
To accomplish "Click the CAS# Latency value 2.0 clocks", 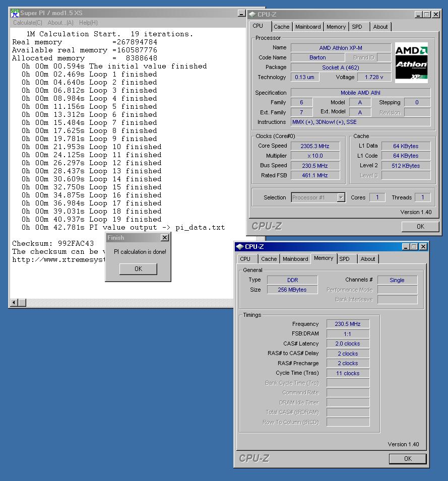I will coord(348,343).
